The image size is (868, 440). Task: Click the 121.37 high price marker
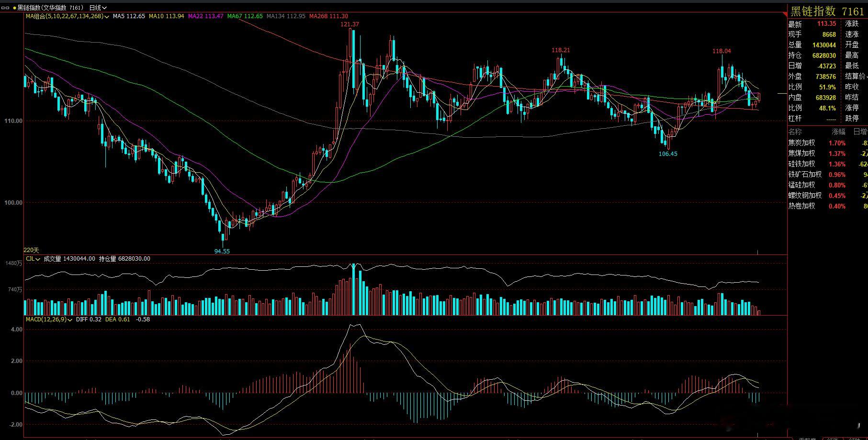click(x=349, y=24)
